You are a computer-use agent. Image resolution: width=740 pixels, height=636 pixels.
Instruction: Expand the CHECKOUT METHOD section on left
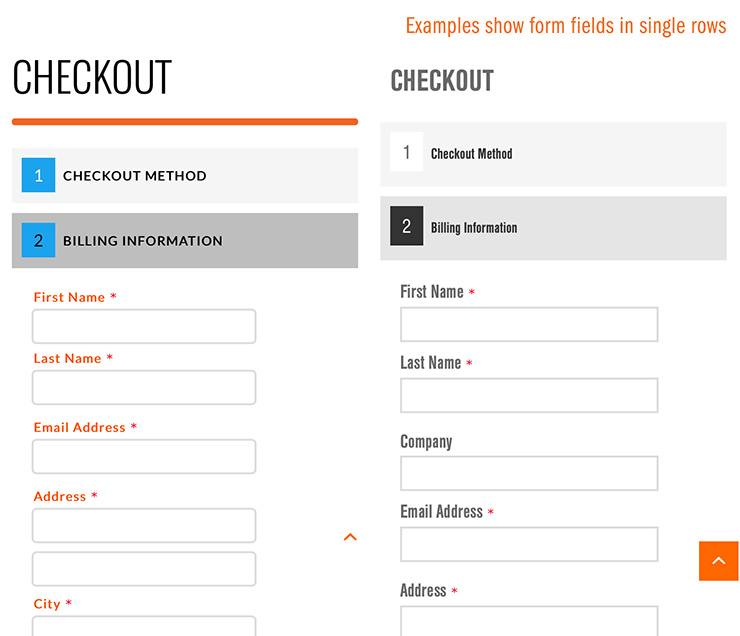tap(185, 176)
